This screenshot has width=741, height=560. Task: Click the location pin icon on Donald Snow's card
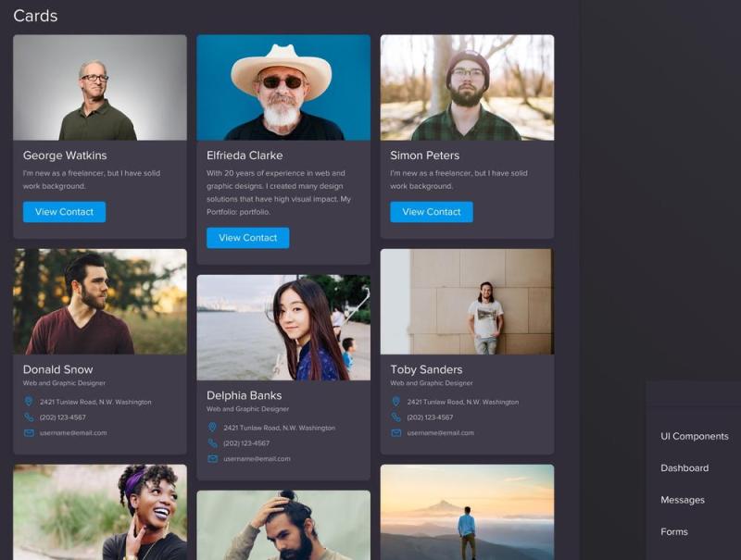coord(29,402)
